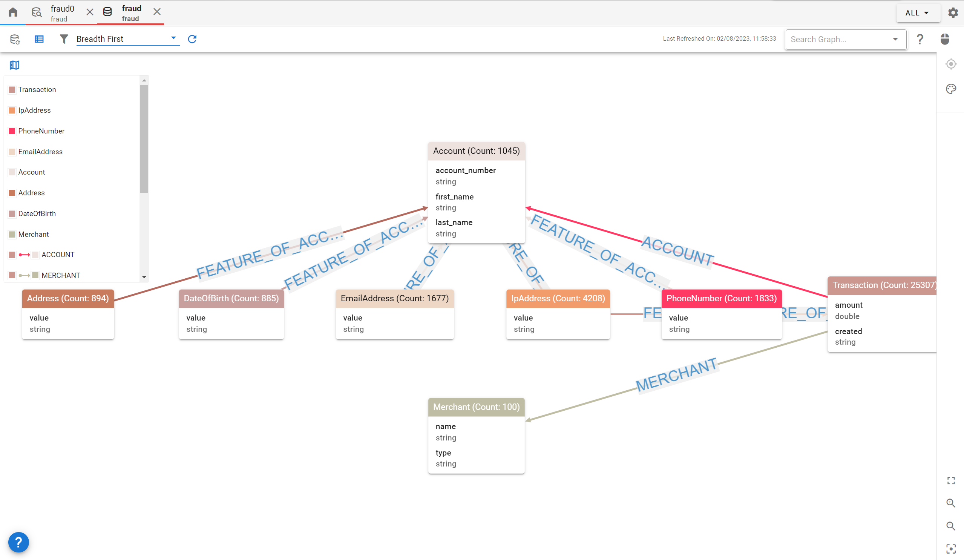
Task: Open the legend map icon
Action: [14, 64]
